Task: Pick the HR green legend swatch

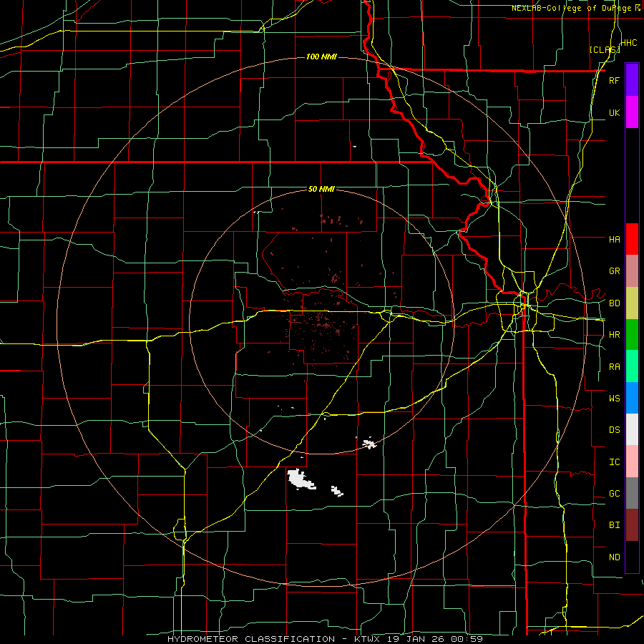Action: coord(632,335)
